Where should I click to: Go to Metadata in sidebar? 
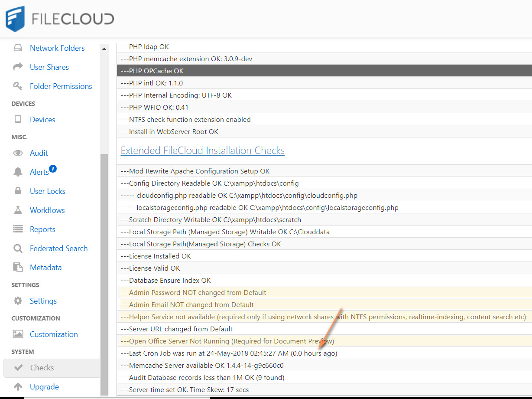[x=45, y=268]
